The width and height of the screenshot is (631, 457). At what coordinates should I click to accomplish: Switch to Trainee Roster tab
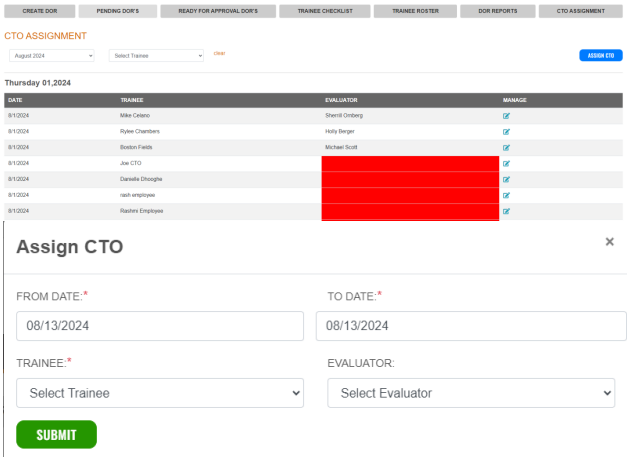[415, 11]
